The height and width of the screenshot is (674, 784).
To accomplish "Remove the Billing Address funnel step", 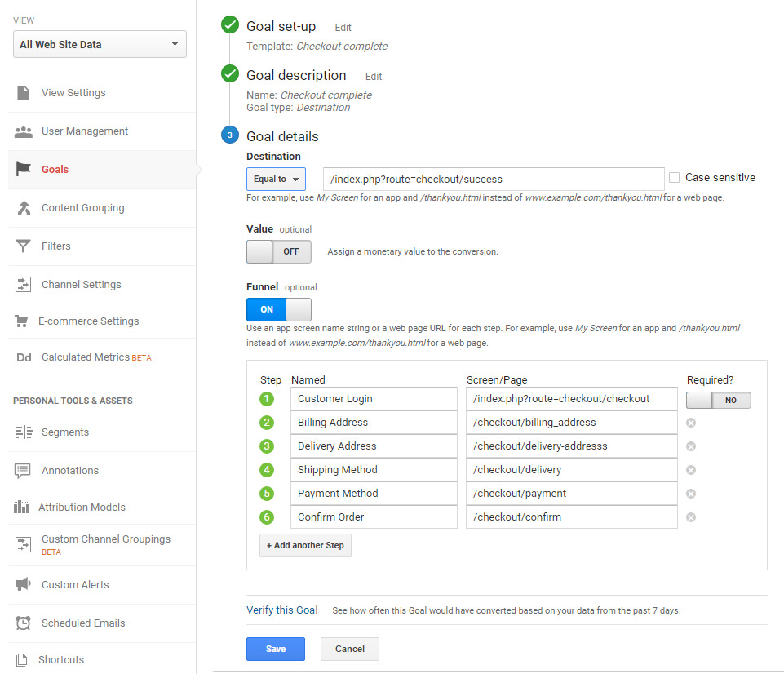I will (x=691, y=423).
